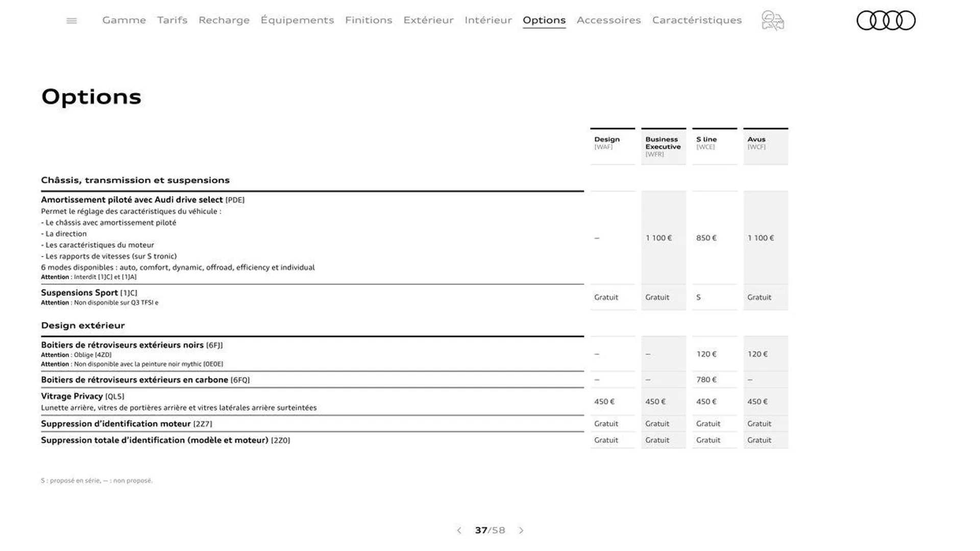Click the 850 € S line price
This screenshot has width=980, height=551.
tap(706, 238)
